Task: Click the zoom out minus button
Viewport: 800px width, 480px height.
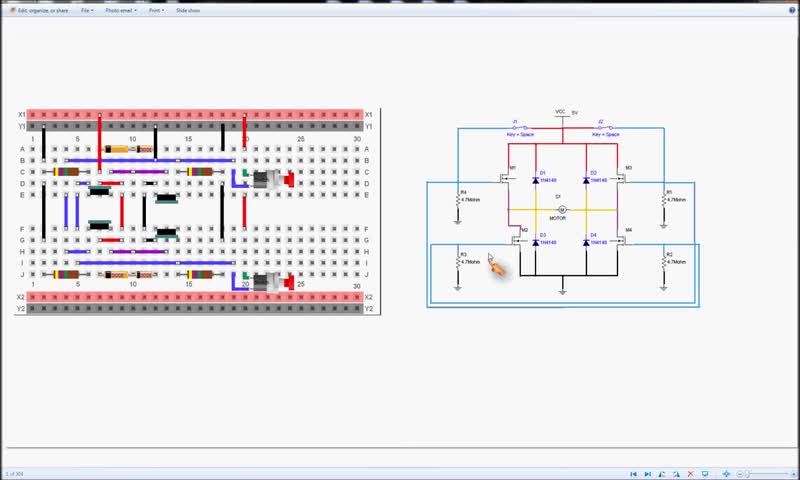Action: click(x=740, y=474)
